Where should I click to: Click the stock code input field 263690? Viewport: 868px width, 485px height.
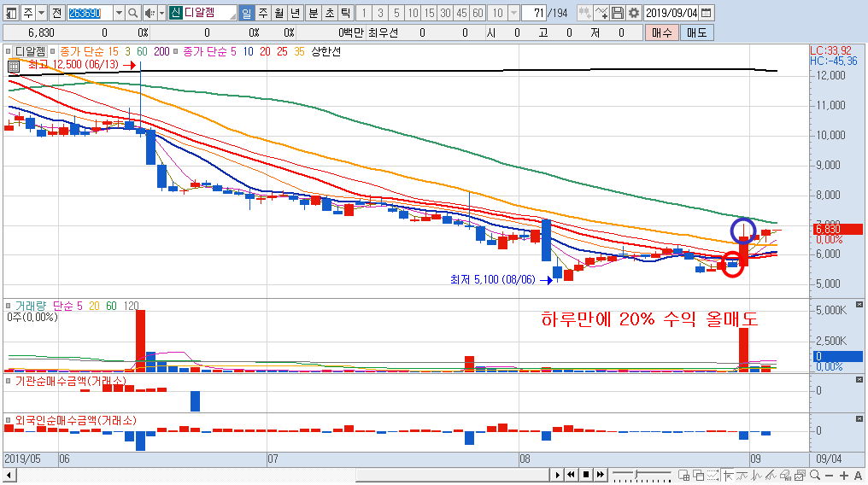(x=90, y=13)
